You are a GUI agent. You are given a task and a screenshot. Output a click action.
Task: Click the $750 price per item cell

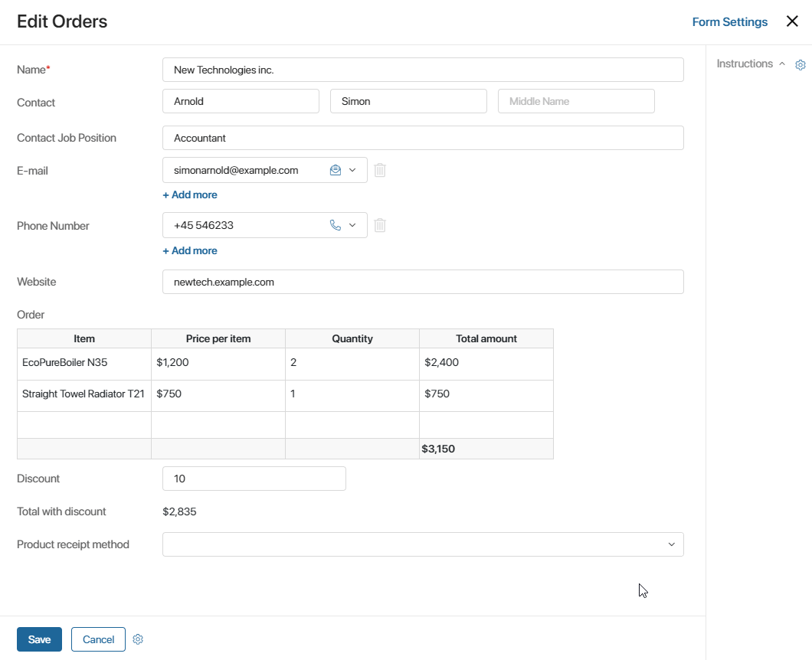[x=218, y=396]
